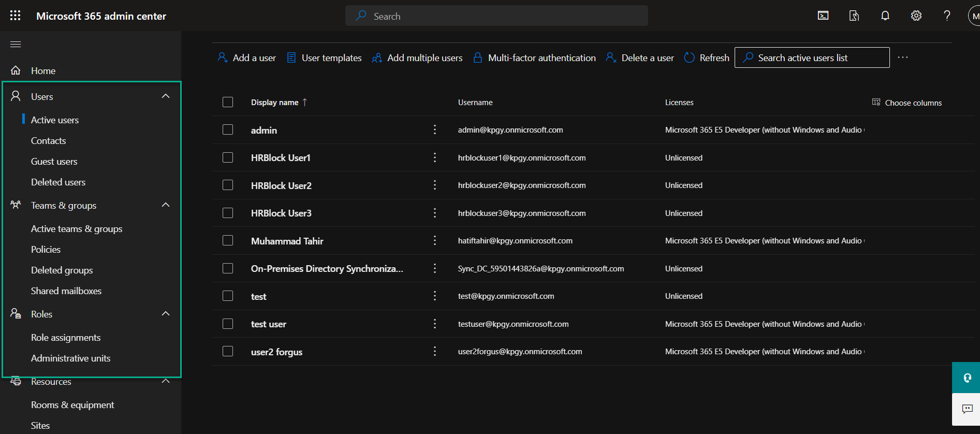Viewport: 980px width, 434px height.
Task: Check the HRBlock User1 row checkbox
Action: 228,157
